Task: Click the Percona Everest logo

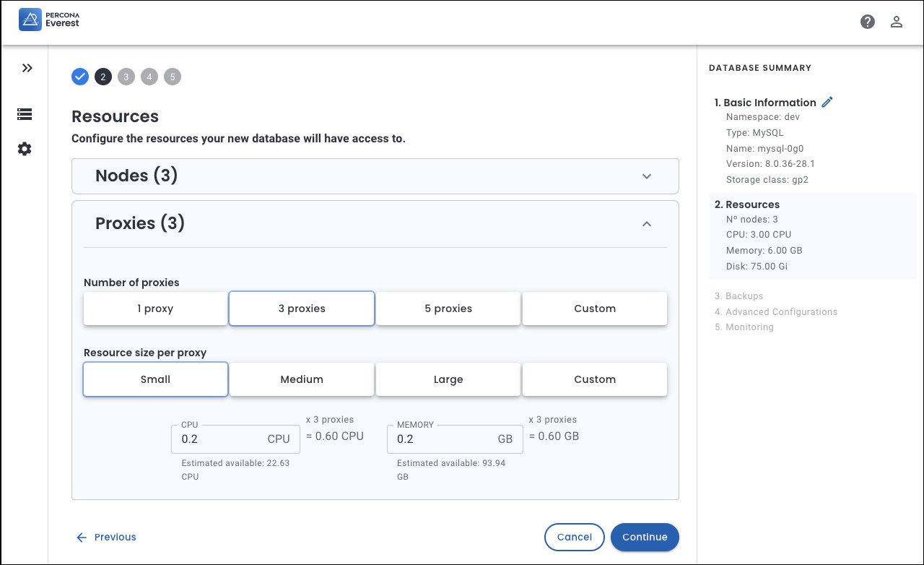Action: click(x=49, y=20)
